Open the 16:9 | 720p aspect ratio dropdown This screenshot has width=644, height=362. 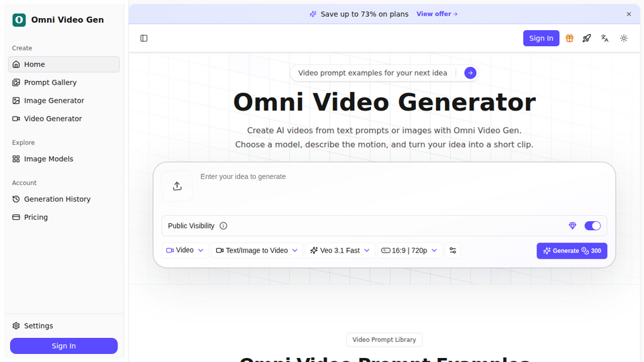coord(409,250)
